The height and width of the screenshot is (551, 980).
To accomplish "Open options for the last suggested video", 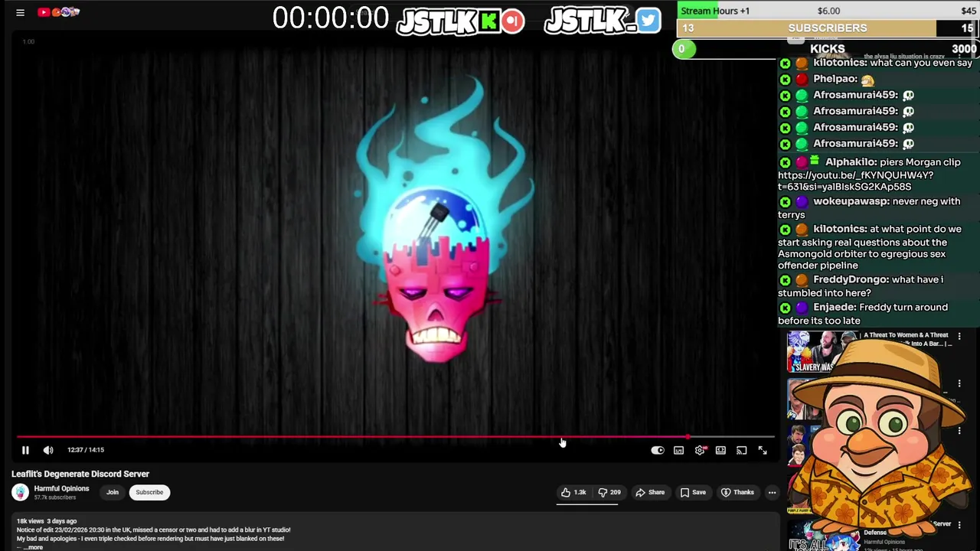I will coord(959,525).
